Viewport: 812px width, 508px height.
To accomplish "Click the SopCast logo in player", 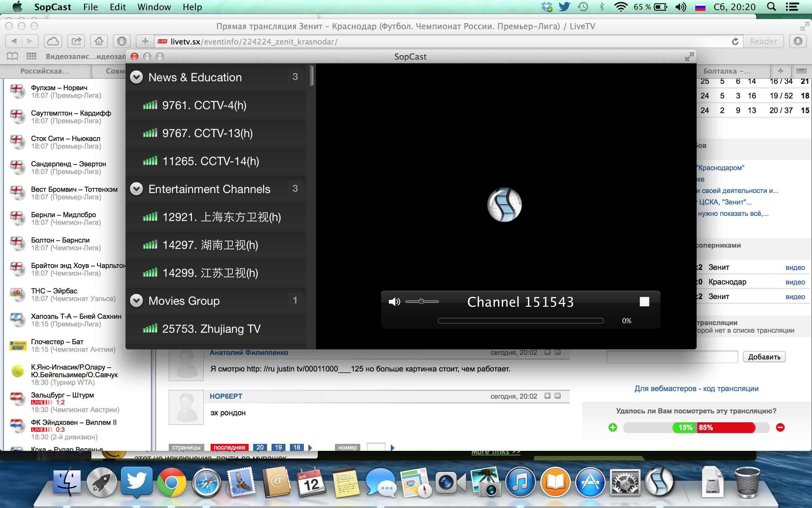I will [504, 204].
